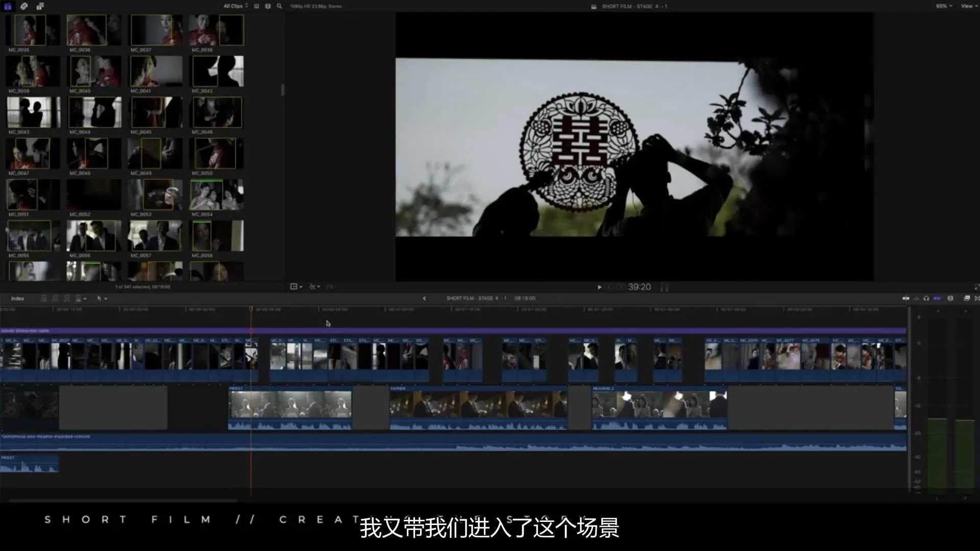Image resolution: width=980 pixels, height=551 pixels.
Task: Open the Transitions browser icon
Action: pos(977,298)
